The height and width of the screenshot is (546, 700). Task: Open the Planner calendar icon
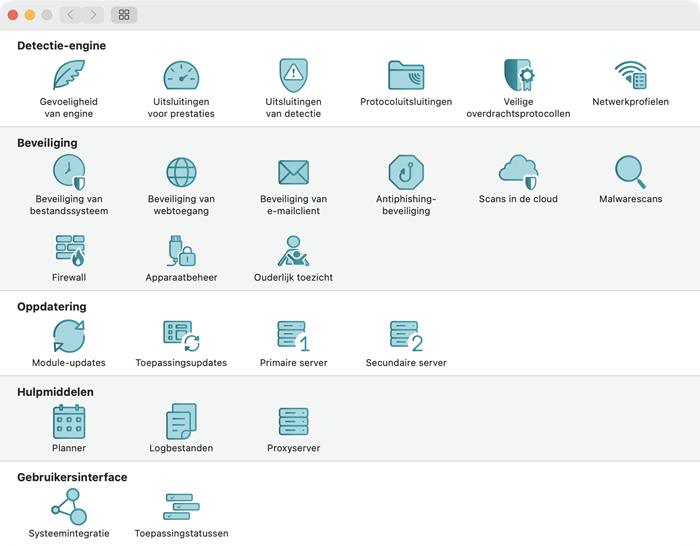point(69,421)
